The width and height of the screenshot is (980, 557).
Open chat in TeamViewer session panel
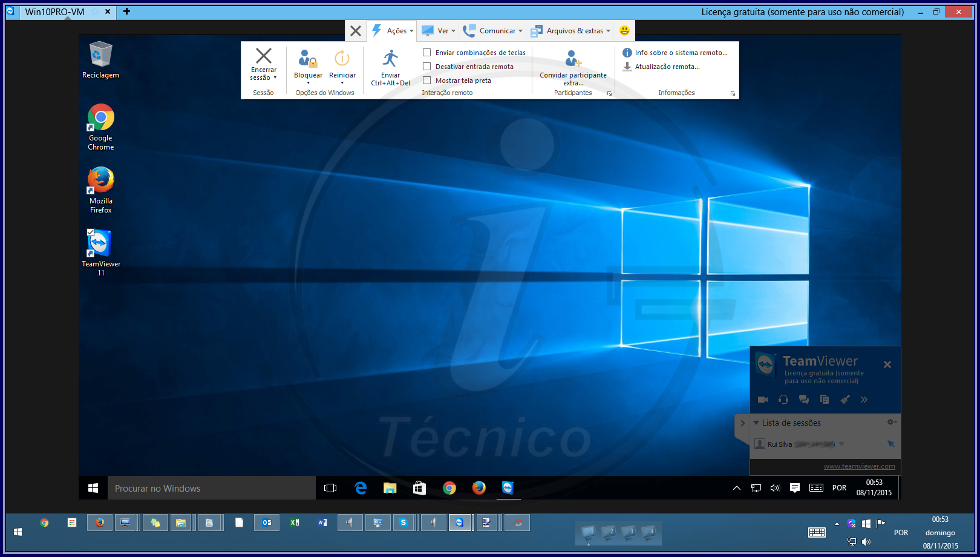(x=804, y=400)
